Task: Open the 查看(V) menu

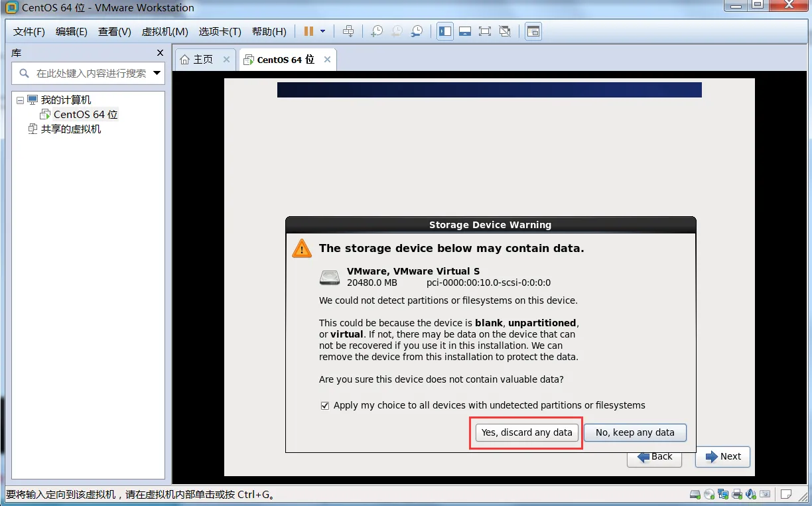Action: tap(115, 32)
